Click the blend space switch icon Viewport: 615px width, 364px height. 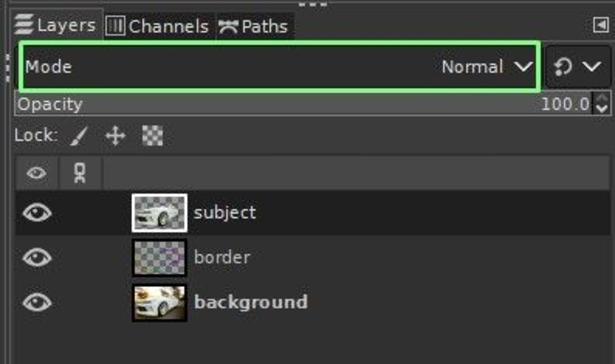click(x=563, y=67)
